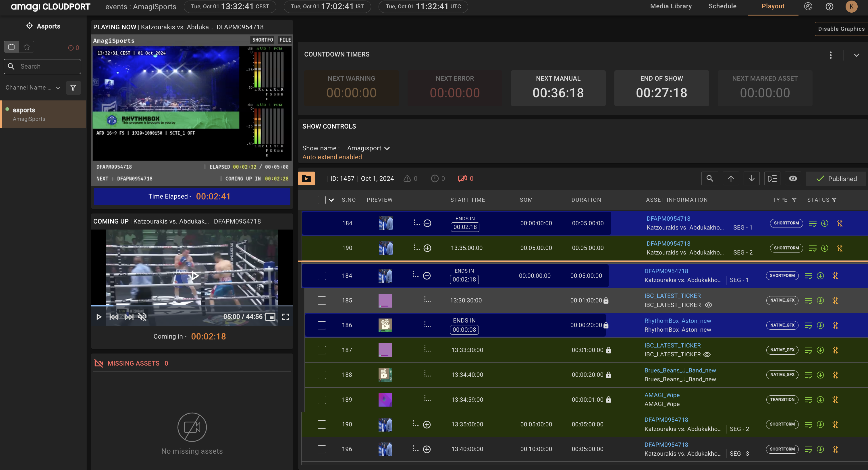Click the Disable Graphics button

point(841,29)
